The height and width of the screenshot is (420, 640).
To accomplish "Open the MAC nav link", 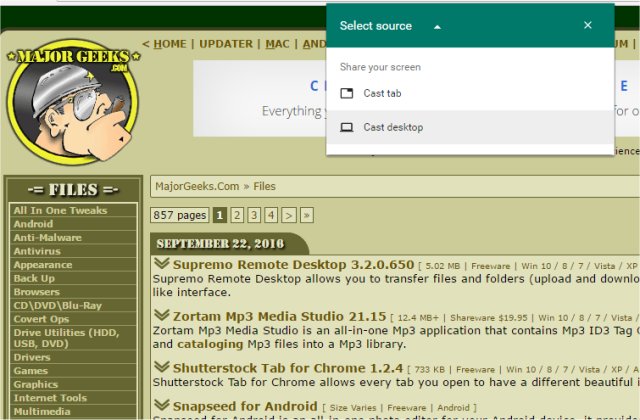I will pyautogui.click(x=278, y=44).
